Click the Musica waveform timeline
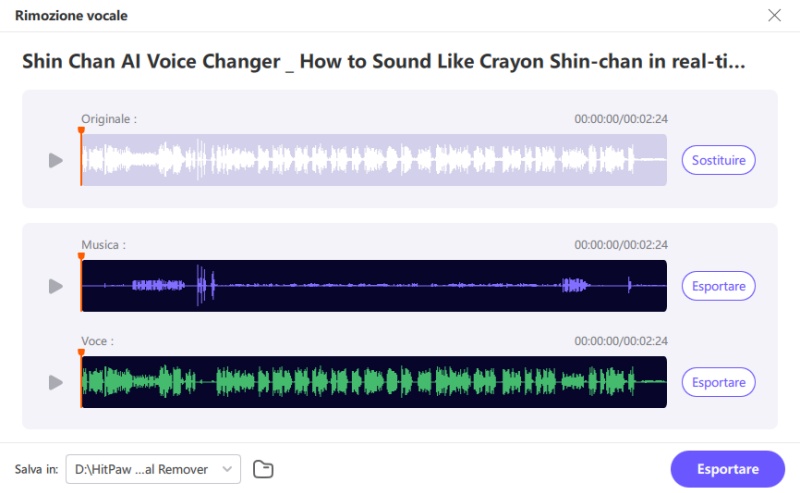 tap(374, 286)
